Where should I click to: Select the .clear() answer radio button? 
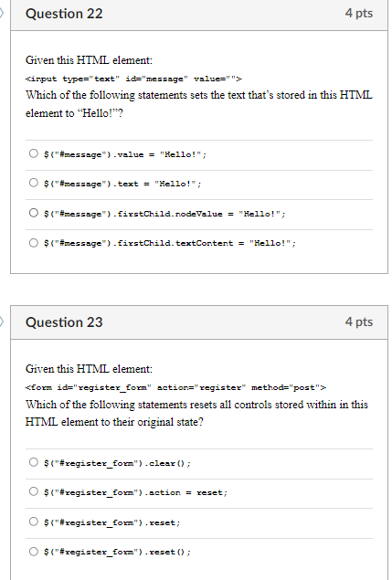pyautogui.click(x=33, y=462)
